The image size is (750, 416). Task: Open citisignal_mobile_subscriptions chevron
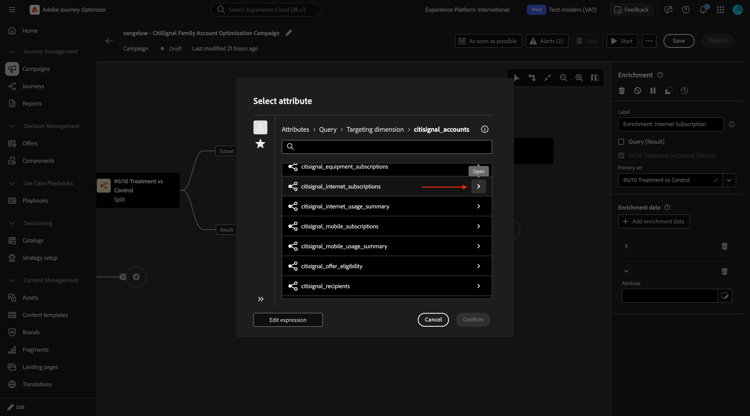pyautogui.click(x=478, y=226)
